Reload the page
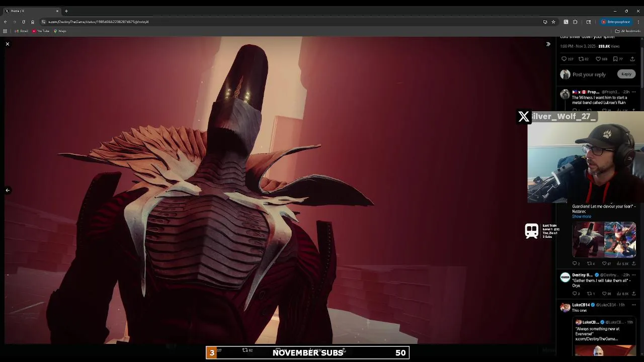 [23, 22]
